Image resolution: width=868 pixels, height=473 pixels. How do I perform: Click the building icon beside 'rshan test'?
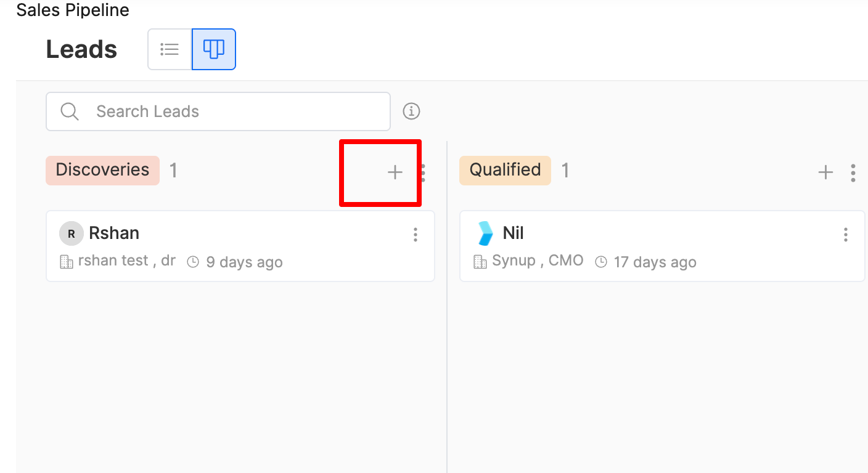[x=66, y=262]
